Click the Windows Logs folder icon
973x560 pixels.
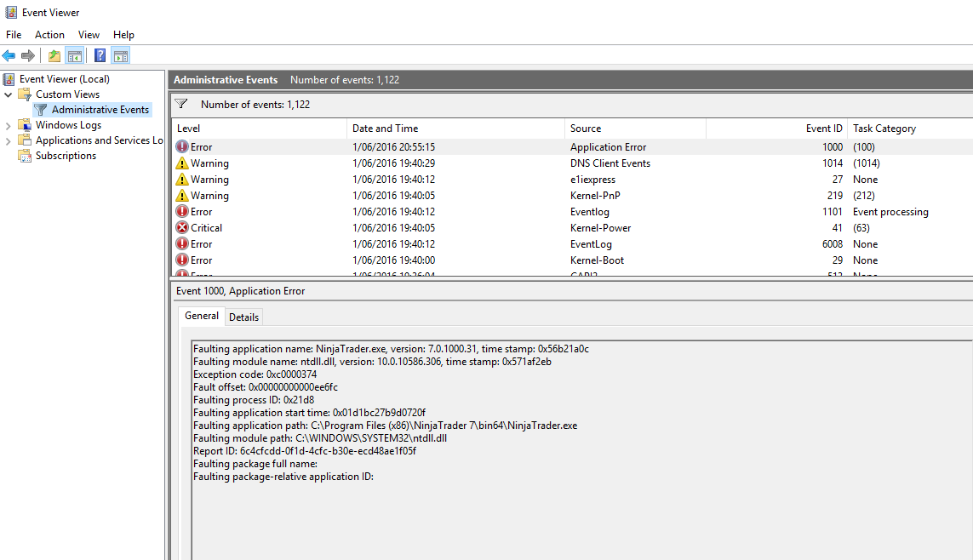pos(25,124)
